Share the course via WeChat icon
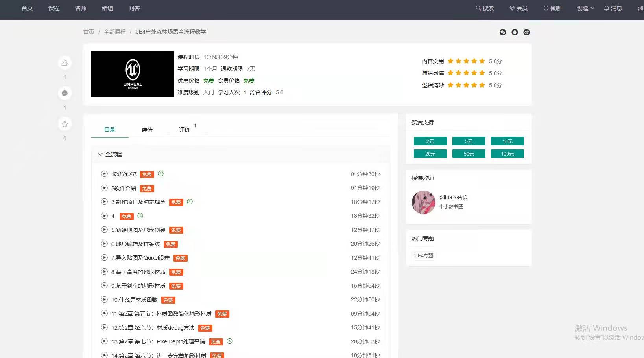The width and height of the screenshot is (644, 358). [x=503, y=32]
